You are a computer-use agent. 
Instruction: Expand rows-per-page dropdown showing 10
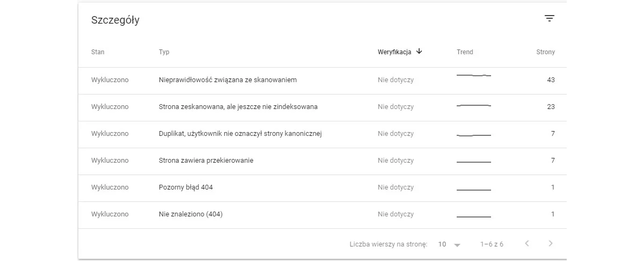click(x=449, y=244)
